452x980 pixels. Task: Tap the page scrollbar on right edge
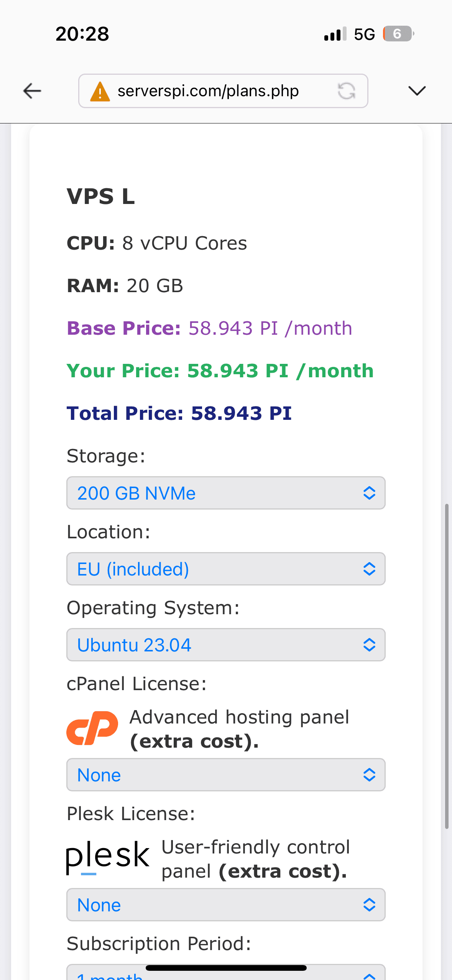(x=447, y=666)
